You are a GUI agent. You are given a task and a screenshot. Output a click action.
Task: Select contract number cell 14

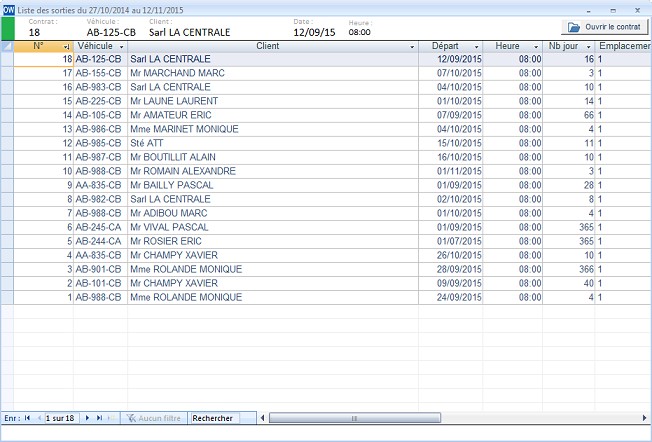pos(43,115)
